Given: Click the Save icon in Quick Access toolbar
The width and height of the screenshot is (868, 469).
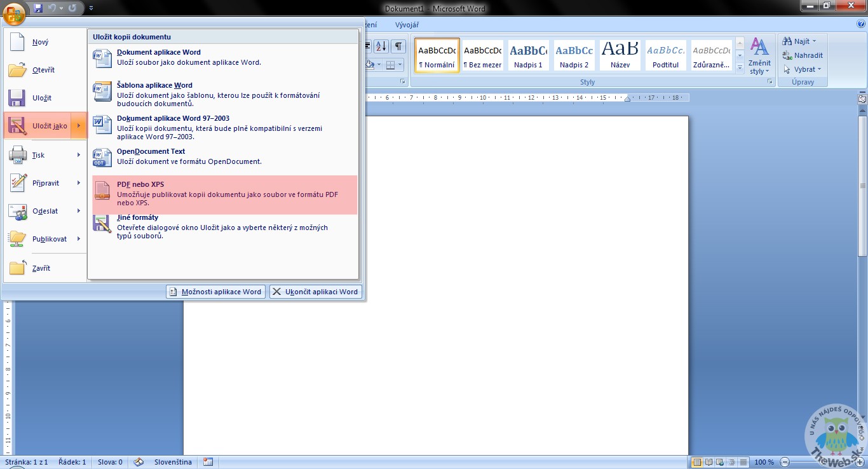Looking at the screenshot, I should tap(38, 8).
